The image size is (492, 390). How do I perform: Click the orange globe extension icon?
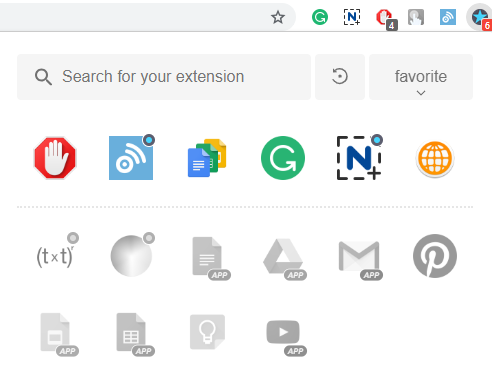pyautogui.click(x=435, y=159)
